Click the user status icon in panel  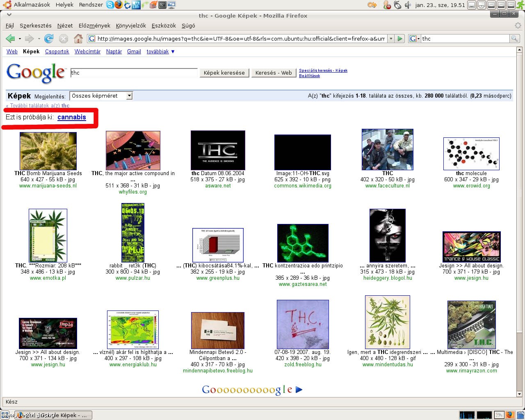pos(387,5)
